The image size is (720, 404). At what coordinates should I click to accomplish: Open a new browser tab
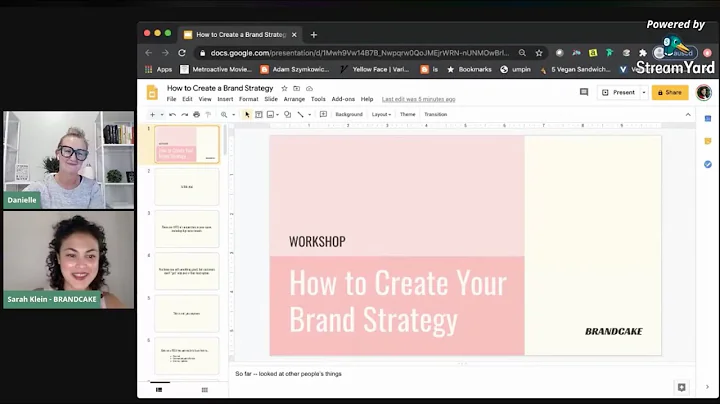pos(314,35)
